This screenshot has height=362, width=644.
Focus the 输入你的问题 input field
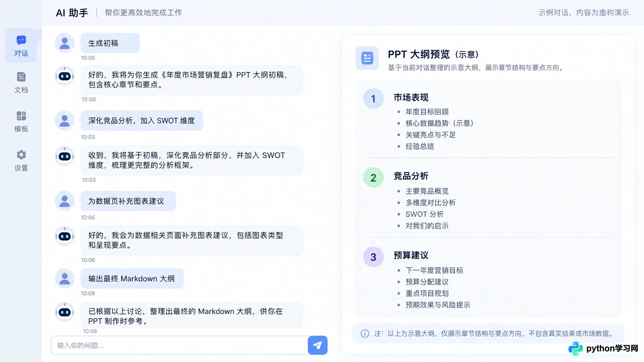[179, 345]
